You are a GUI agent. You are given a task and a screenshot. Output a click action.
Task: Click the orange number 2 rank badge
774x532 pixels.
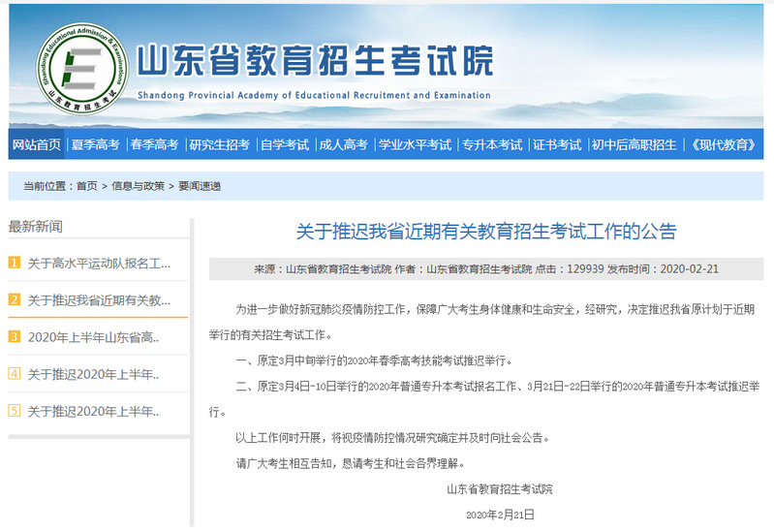tap(15, 299)
